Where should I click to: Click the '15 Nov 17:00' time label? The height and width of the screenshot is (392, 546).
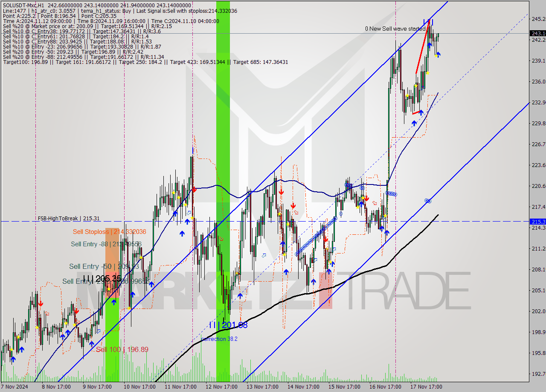[344, 387]
